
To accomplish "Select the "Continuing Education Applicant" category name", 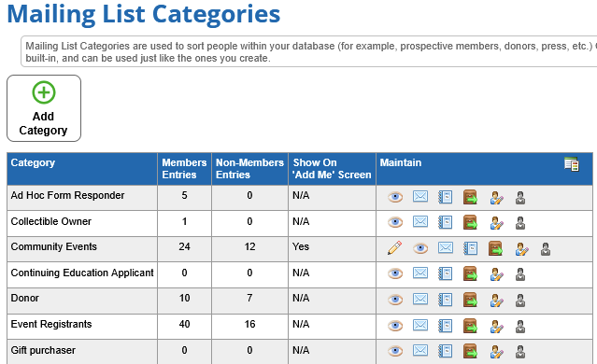I will tap(82, 273).
